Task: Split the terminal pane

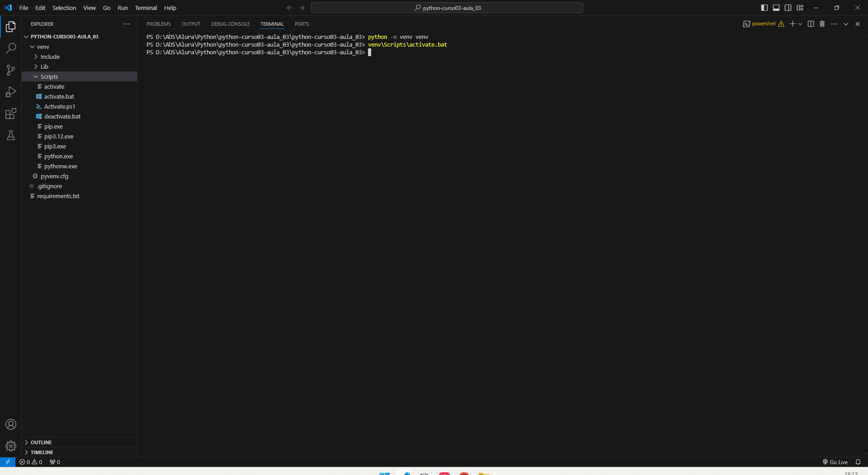Action: [811, 24]
